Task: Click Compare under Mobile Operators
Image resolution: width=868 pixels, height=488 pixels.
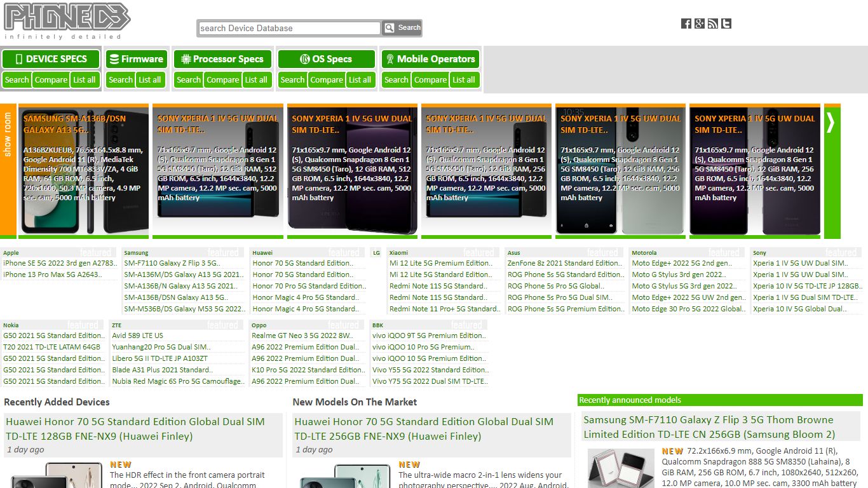Action: 430,80
